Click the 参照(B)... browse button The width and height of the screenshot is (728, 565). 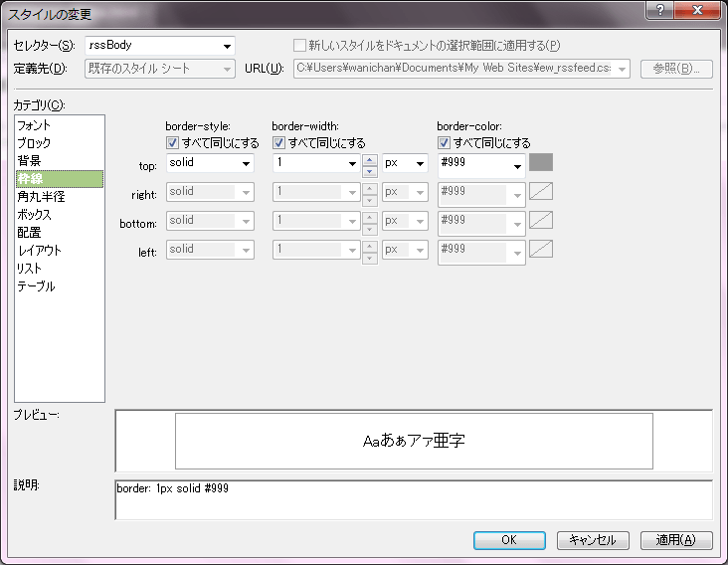click(x=676, y=69)
